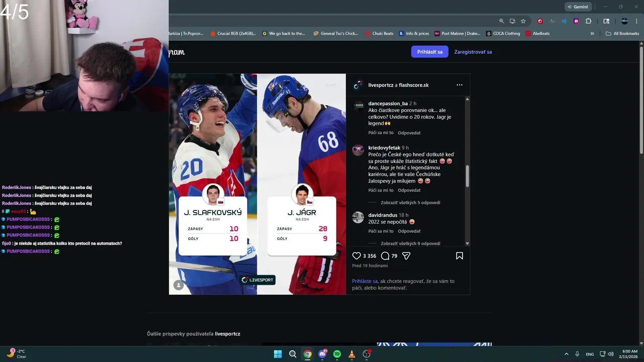The width and height of the screenshot is (644, 362).
Task: Open the Windows Start menu
Action: (x=278, y=354)
